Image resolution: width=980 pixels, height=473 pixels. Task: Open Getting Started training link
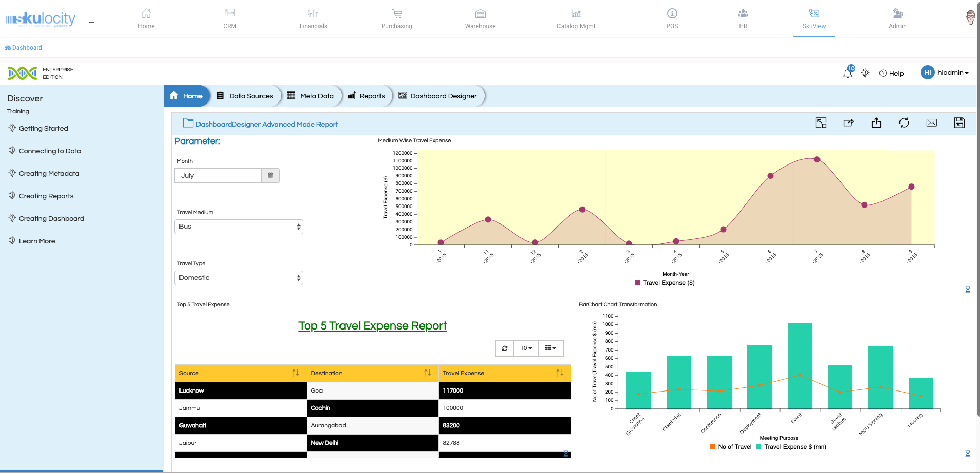pyautogui.click(x=43, y=129)
